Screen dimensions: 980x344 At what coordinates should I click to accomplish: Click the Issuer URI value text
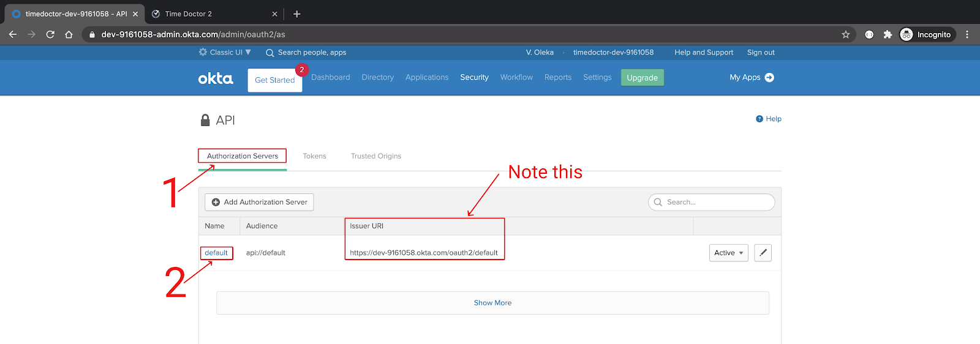(x=424, y=253)
